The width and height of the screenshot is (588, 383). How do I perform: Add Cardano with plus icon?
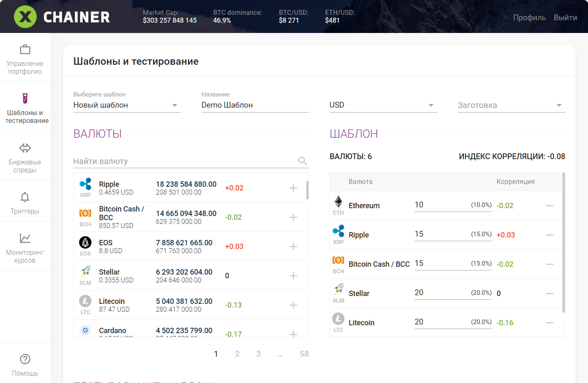pyautogui.click(x=293, y=334)
